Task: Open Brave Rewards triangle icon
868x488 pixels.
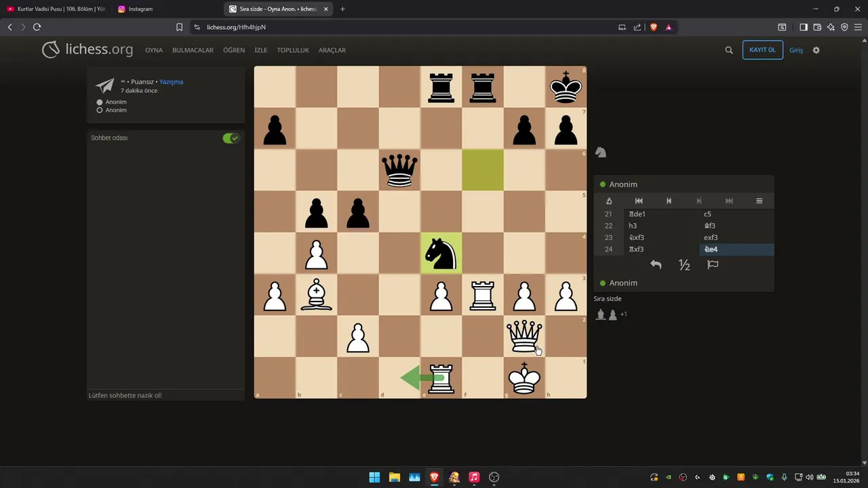Action: pos(669,27)
